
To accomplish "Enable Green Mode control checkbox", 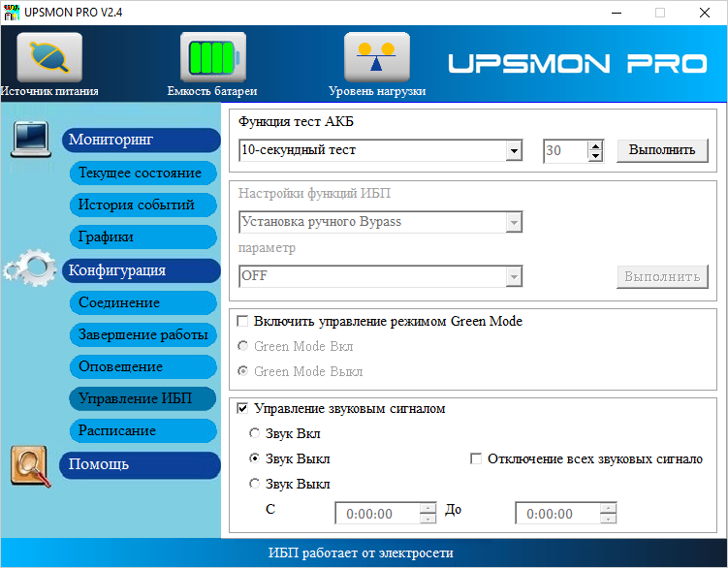I will 242,322.
